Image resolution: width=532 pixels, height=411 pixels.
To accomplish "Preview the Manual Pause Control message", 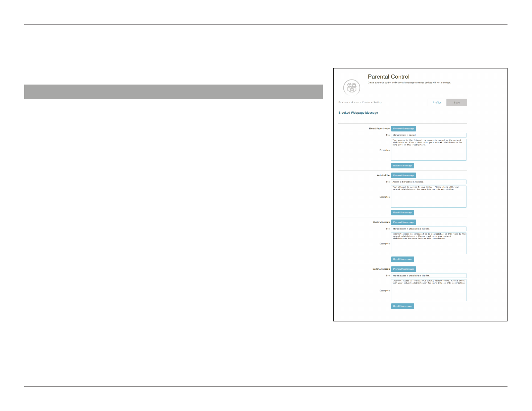I will tap(403, 129).
